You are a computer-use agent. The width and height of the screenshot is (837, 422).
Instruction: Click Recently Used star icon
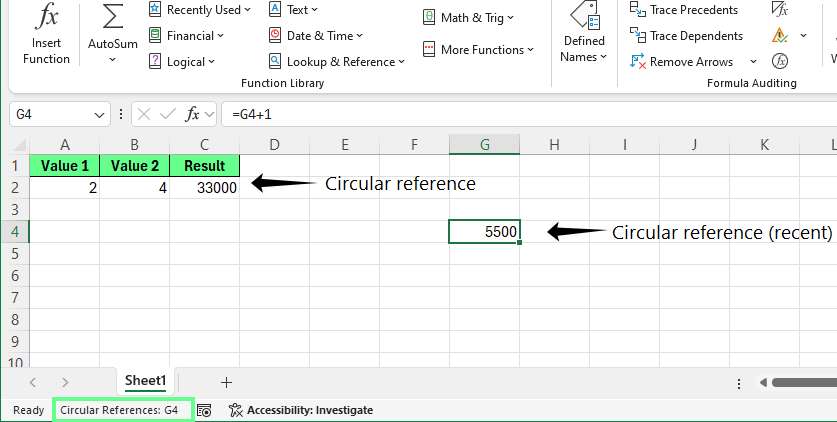[x=155, y=9]
